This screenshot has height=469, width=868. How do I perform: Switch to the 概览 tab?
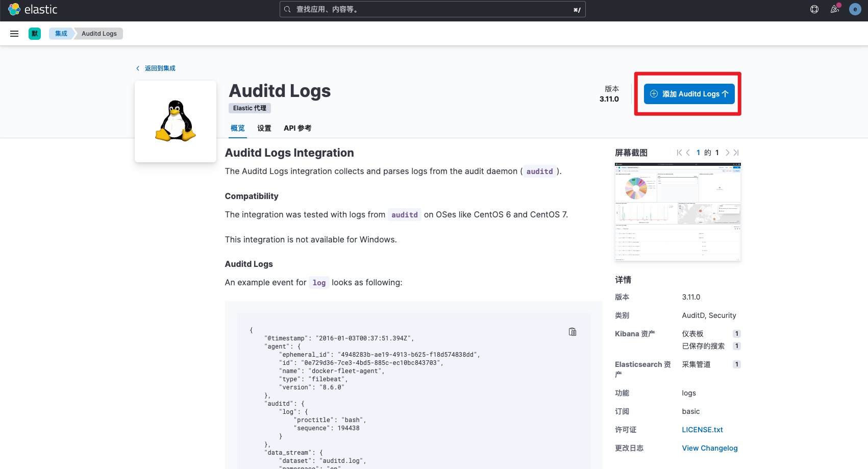click(238, 128)
